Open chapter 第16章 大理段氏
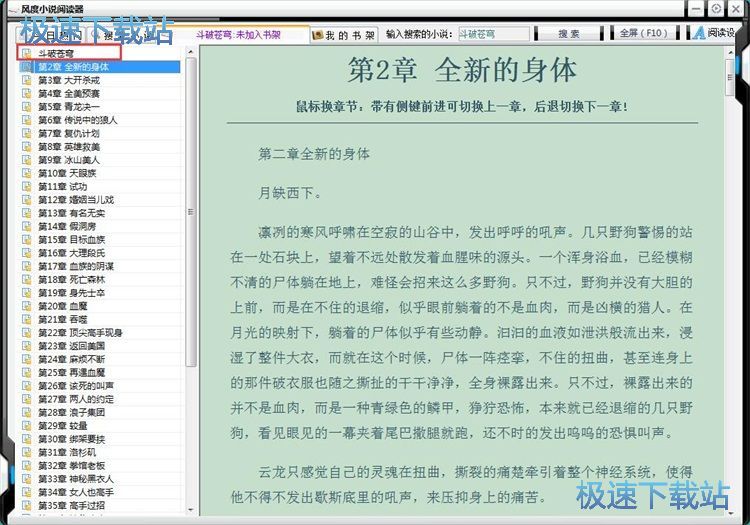750x525 pixels. (71, 253)
